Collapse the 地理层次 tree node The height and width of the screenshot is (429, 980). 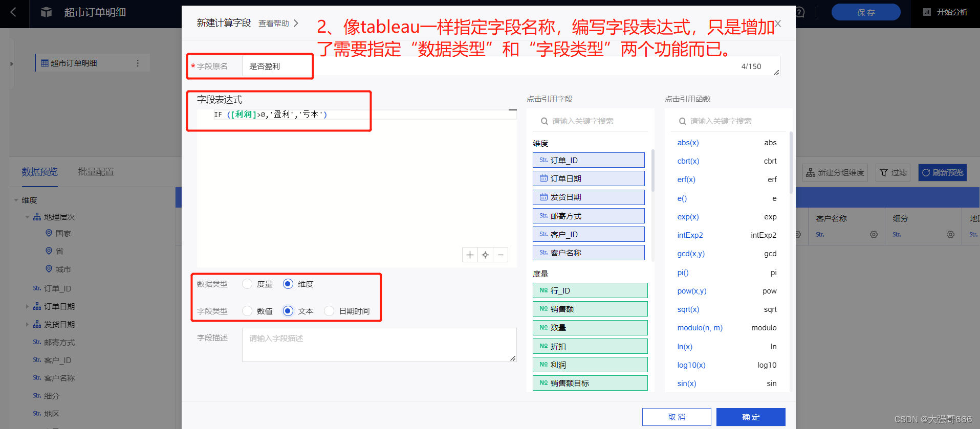[27, 217]
